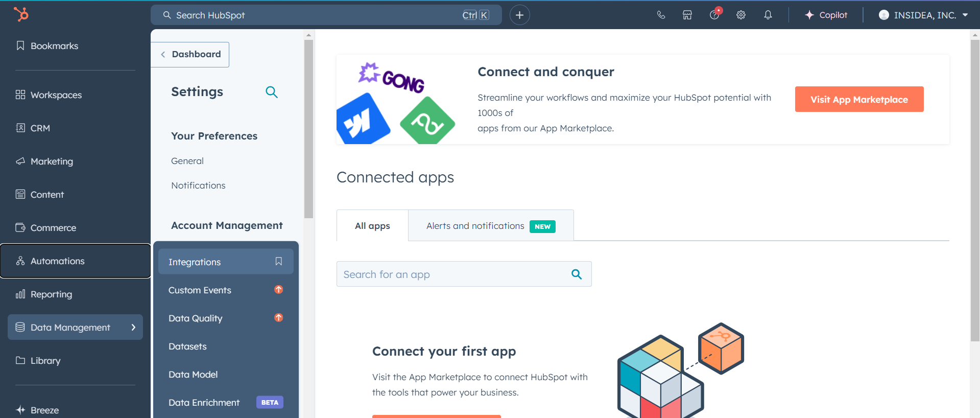Open the notifications bell icon
Image resolution: width=980 pixels, height=418 pixels.
768,15
